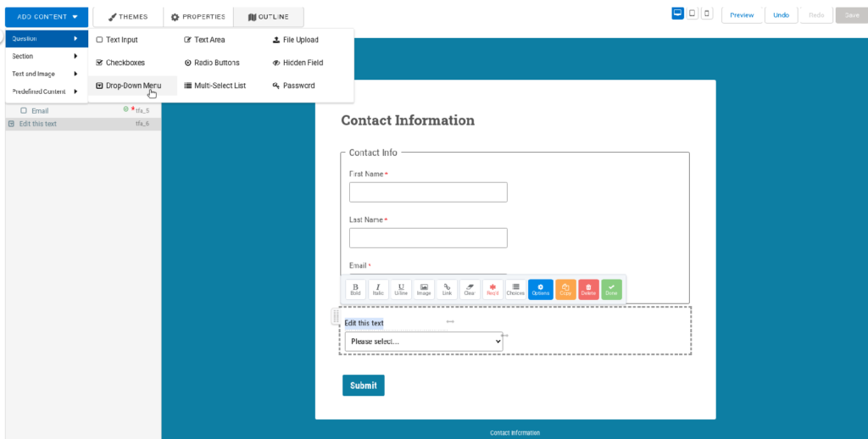Apply Bold formatting in the field toolbar
This screenshot has height=439, width=868.
click(x=356, y=289)
